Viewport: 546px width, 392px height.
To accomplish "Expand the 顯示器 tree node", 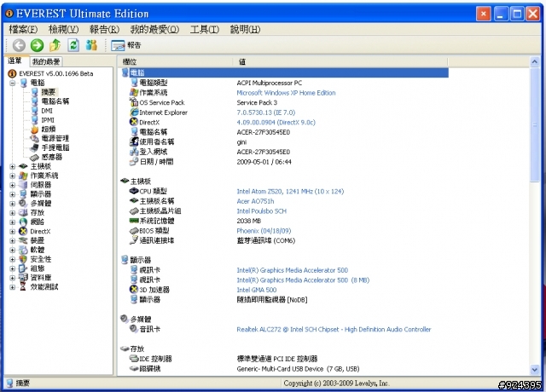I will tap(13, 194).
